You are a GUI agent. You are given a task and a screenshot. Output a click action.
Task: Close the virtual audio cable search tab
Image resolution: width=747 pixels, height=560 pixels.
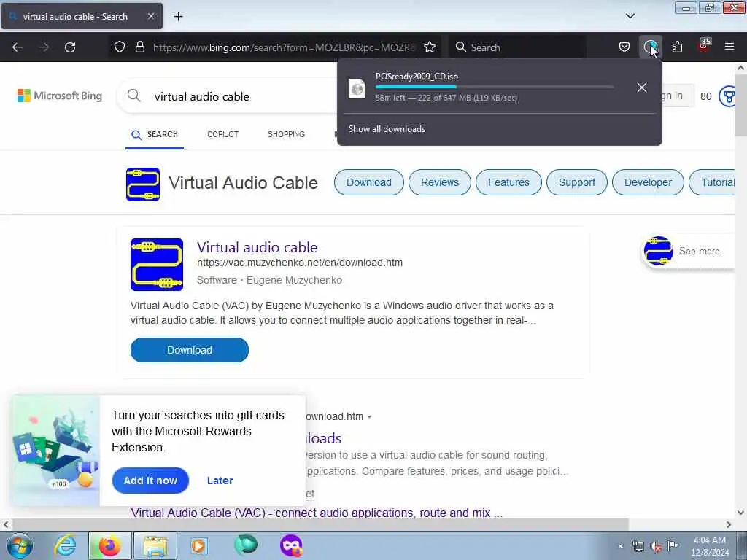(150, 16)
